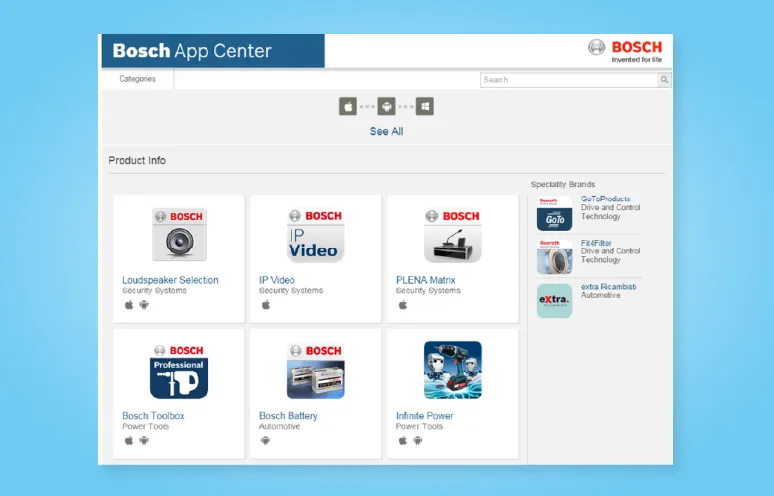Image resolution: width=774 pixels, height=496 pixels.
Task: Click Security Systems text under PLENA Matrix
Action: coord(428,291)
